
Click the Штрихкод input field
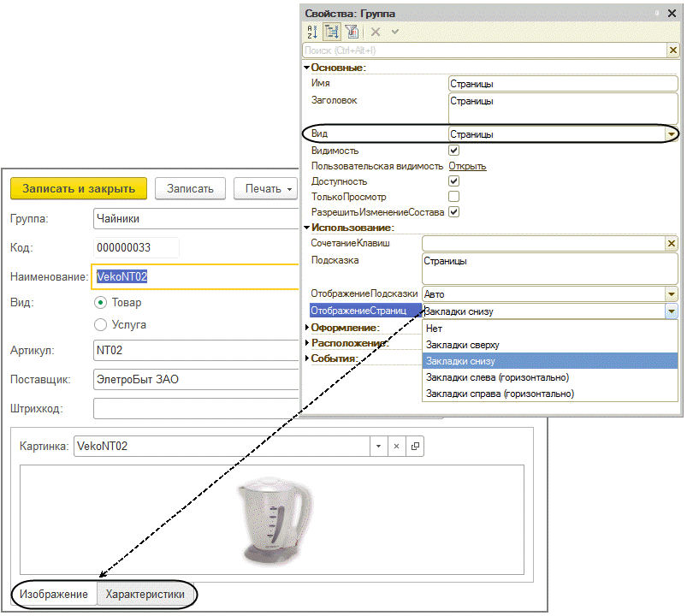[x=196, y=408]
